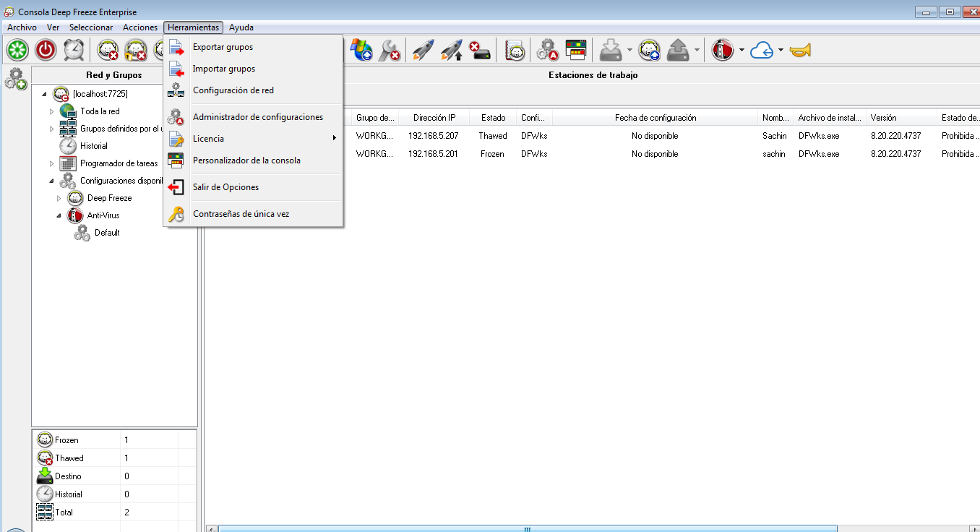980x532 pixels.
Task: Choose Exportar grupos from the menu
Action: [254, 47]
